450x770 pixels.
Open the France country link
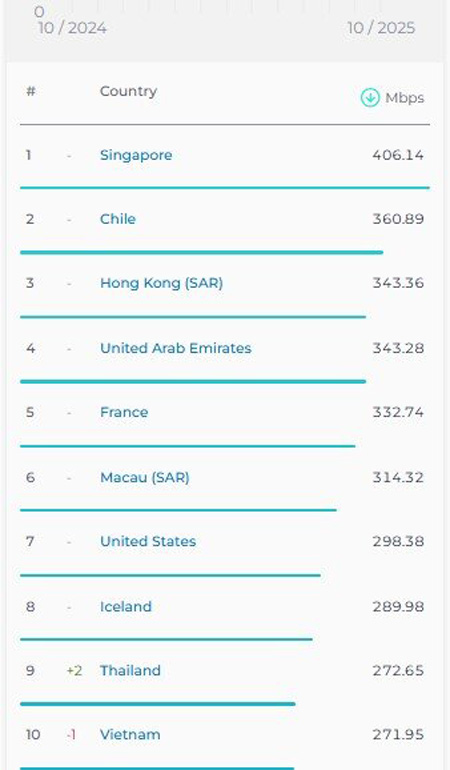tap(124, 412)
